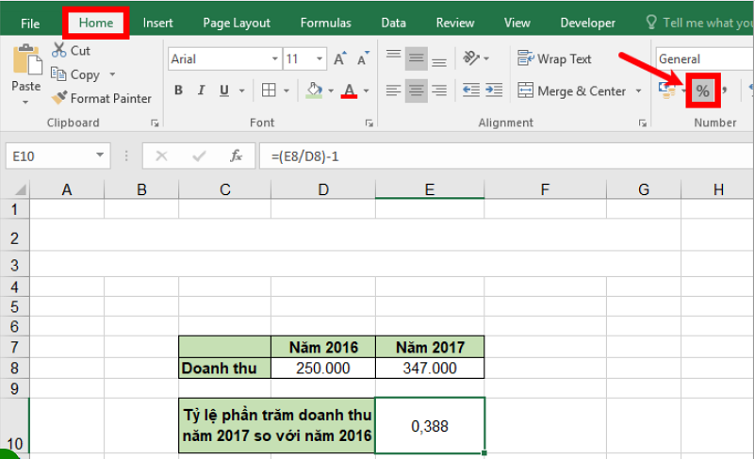Click the Wrap Text button
Screen dimensions: 755x459
point(554,59)
